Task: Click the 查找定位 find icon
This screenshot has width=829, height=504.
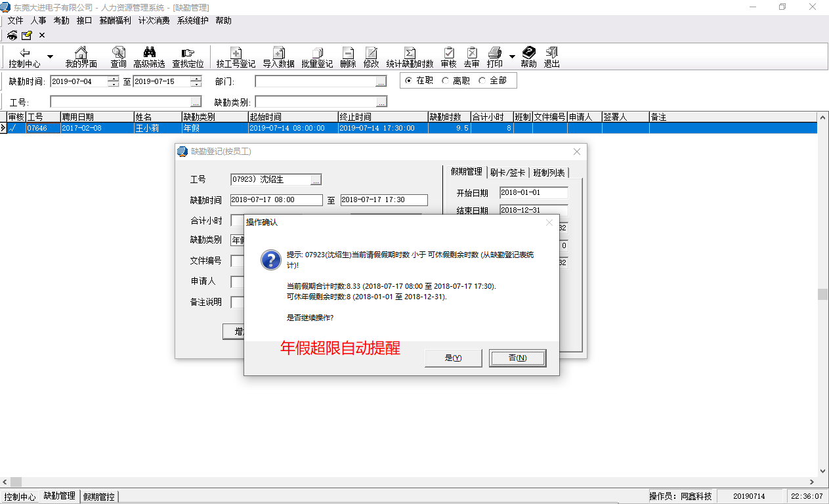Action: click(x=188, y=58)
